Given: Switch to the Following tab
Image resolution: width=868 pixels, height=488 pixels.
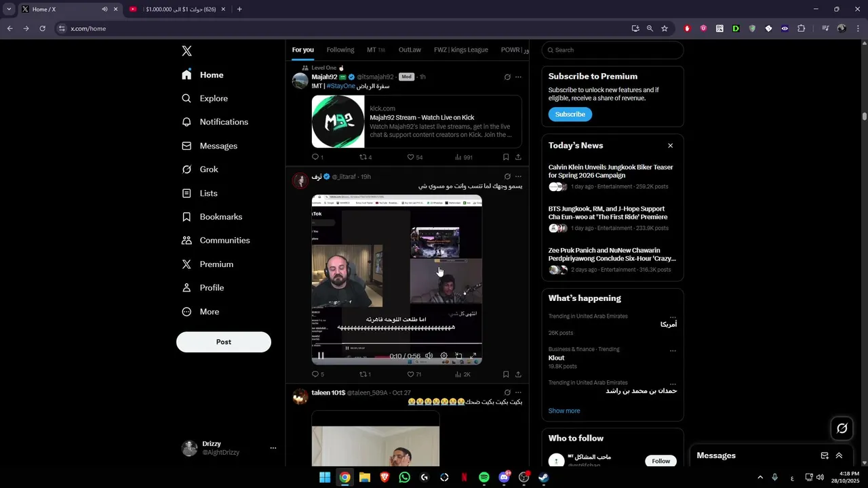Looking at the screenshot, I should [x=340, y=49].
